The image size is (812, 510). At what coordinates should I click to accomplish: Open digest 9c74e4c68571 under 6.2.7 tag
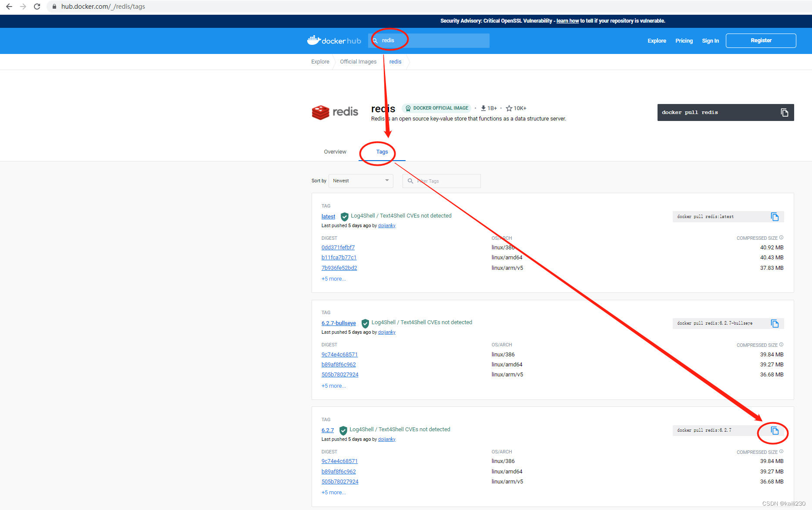coord(339,461)
